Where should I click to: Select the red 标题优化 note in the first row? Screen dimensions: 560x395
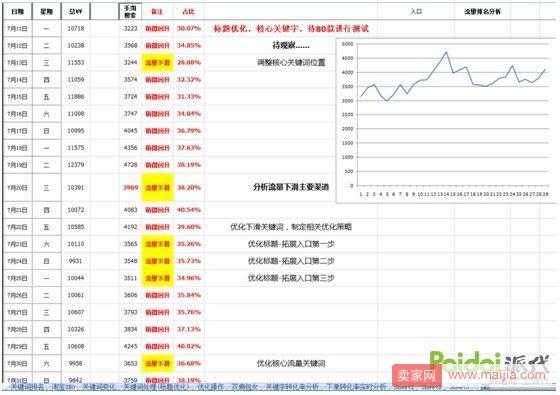click(x=291, y=29)
